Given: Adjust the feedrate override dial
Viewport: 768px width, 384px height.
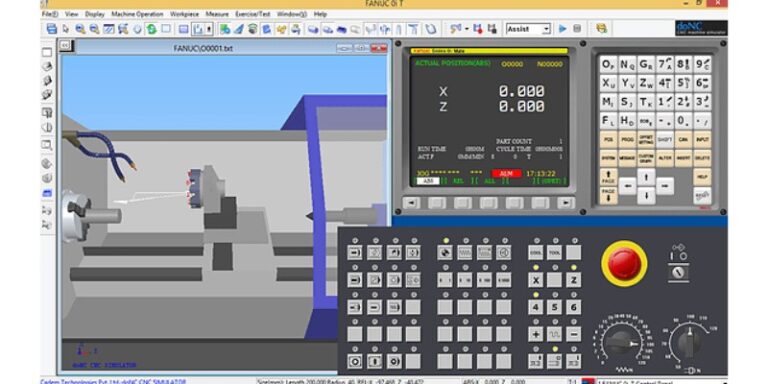Looking at the screenshot, I should pyautogui.click(x=623, y=343).
